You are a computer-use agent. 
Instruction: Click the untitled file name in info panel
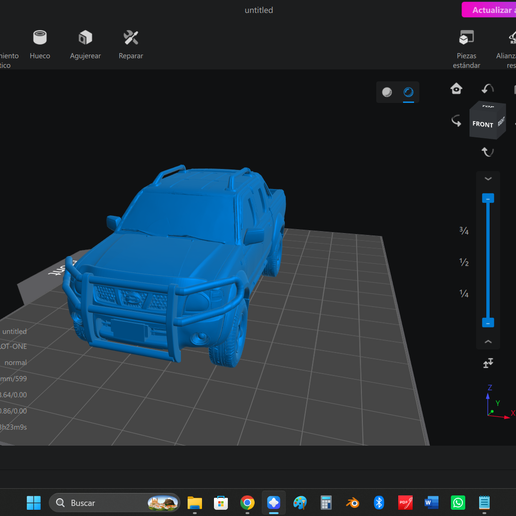point(14,331)
